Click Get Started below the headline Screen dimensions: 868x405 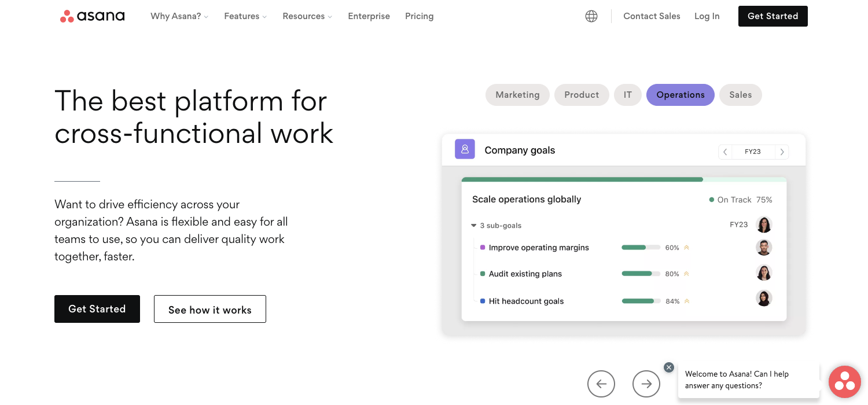97,309
